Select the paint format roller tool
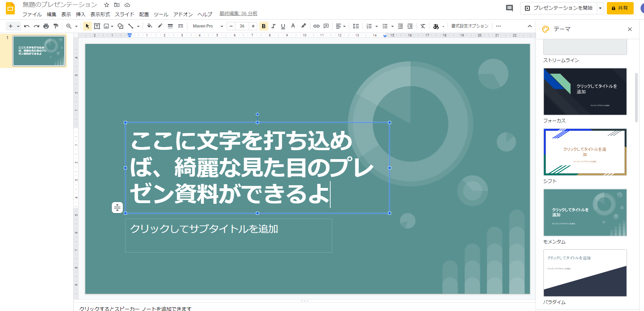Image resolution: width=644 pixels, height=311 pixels. click(x=56, y=26)
